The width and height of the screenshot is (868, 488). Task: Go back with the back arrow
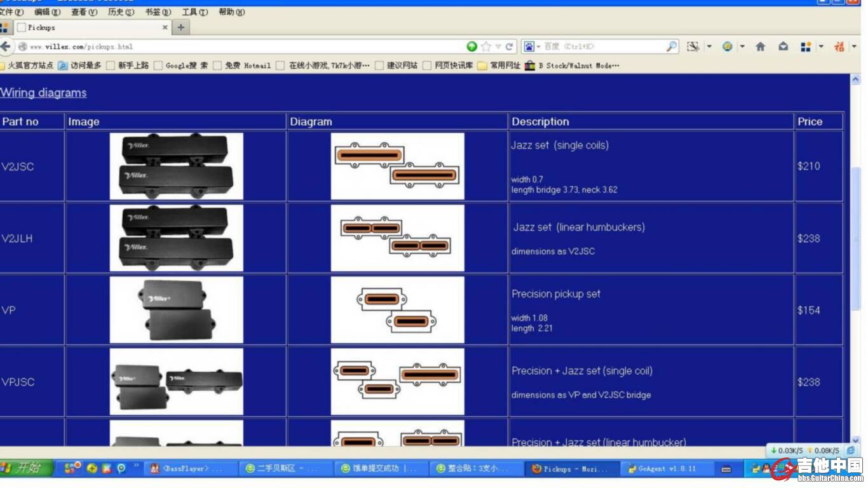point(6,46)
